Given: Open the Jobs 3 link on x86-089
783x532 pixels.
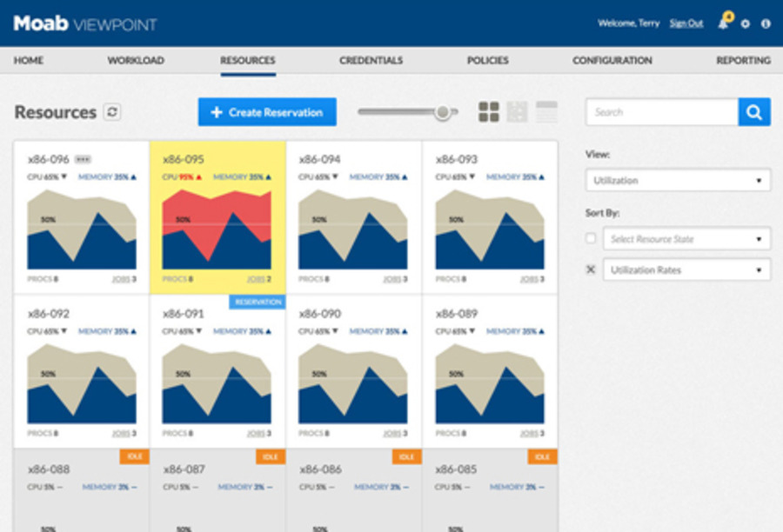Looking at the screenshot, I should point(532,433).
